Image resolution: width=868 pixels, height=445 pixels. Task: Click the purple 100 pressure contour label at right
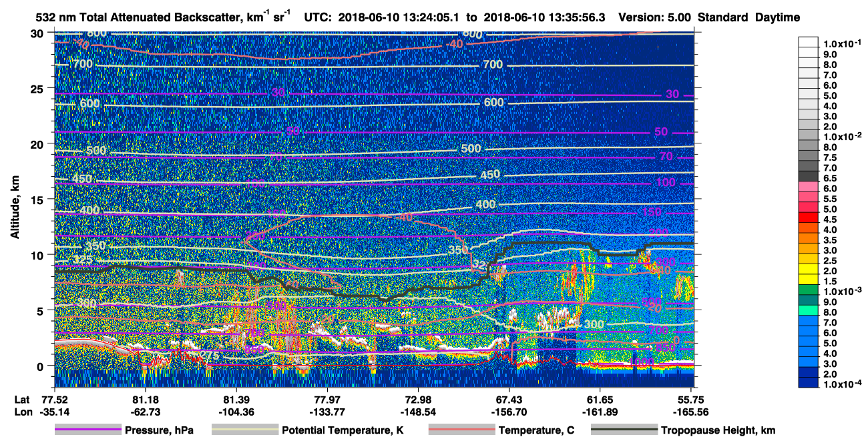(666, 183)
